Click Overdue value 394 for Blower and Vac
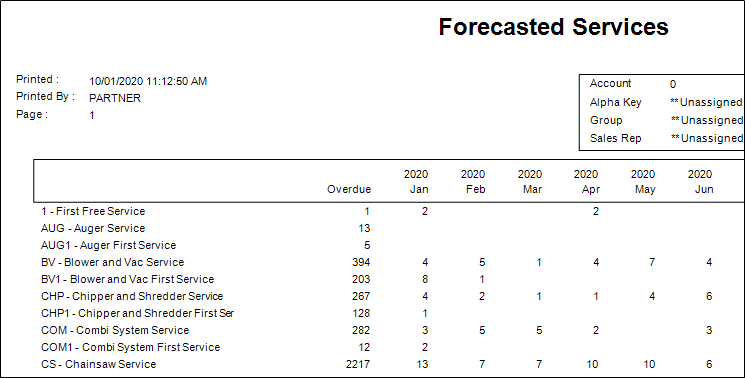745x378 pixels. click(361, 262)
